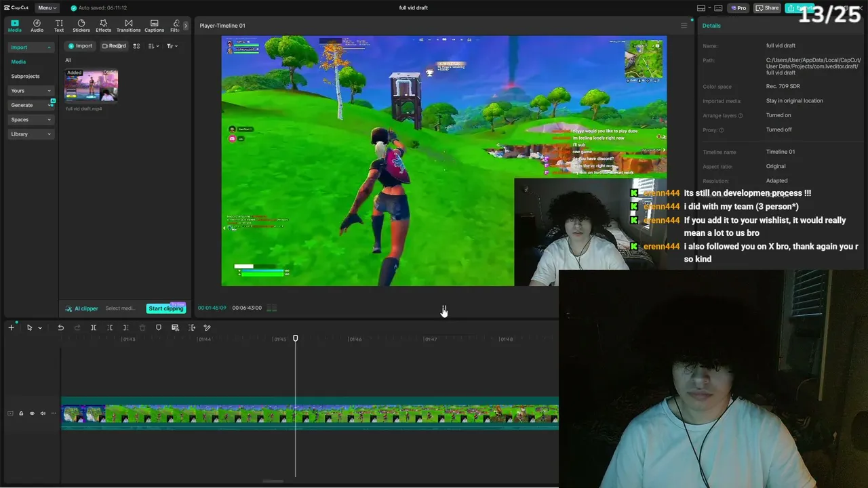Select Media in the sidebar

(18, 62)
